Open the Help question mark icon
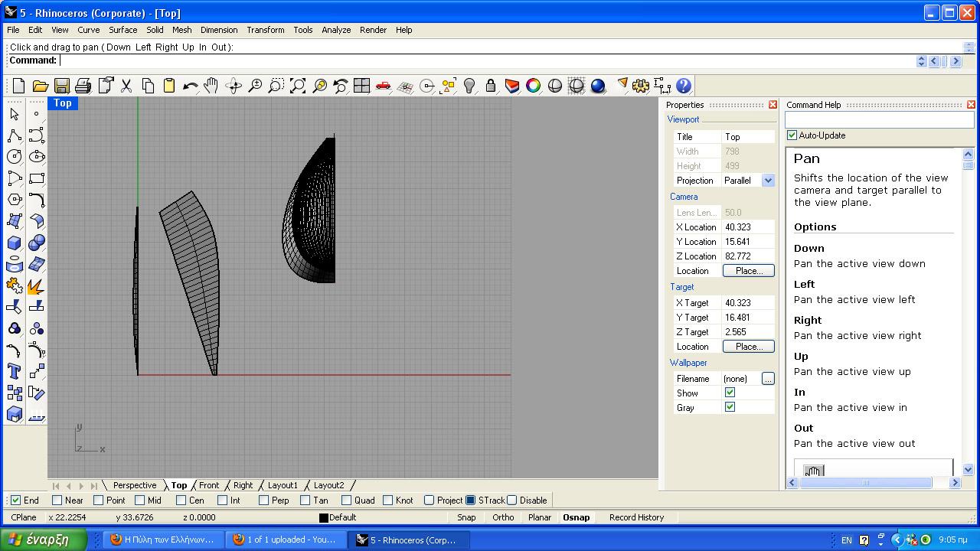The width and height of the screenshot is (980, 551). (x=684, y=86)
